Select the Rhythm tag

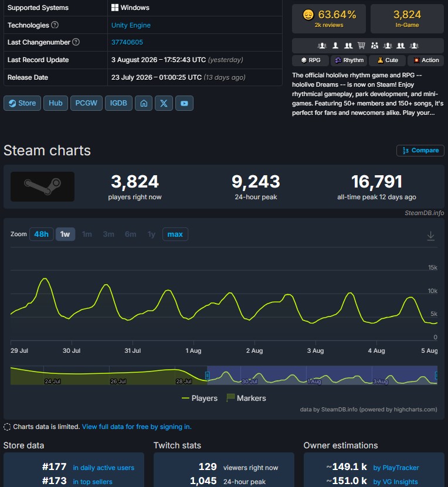[x=349, y=60]
